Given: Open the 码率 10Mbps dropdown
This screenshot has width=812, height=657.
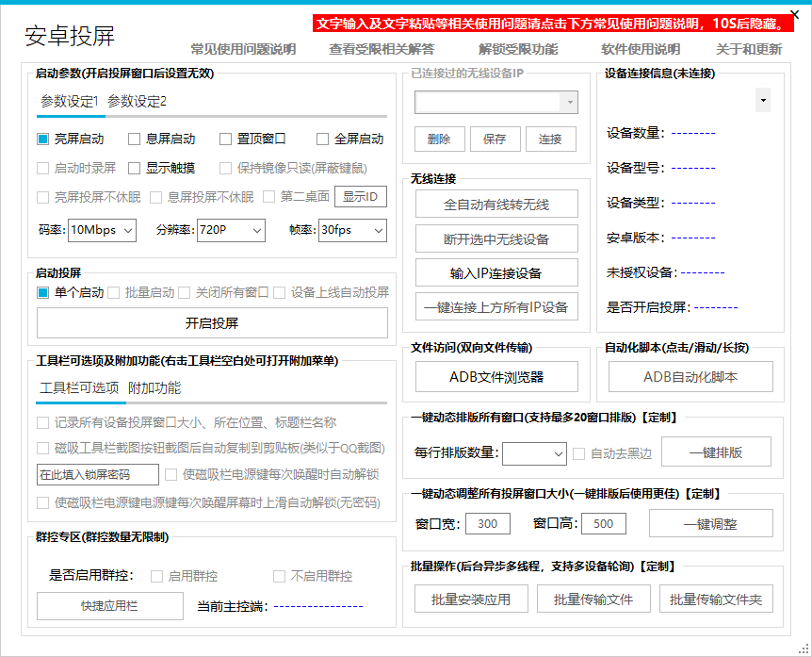Looking at the screenshot, I should tap(101, 230).
